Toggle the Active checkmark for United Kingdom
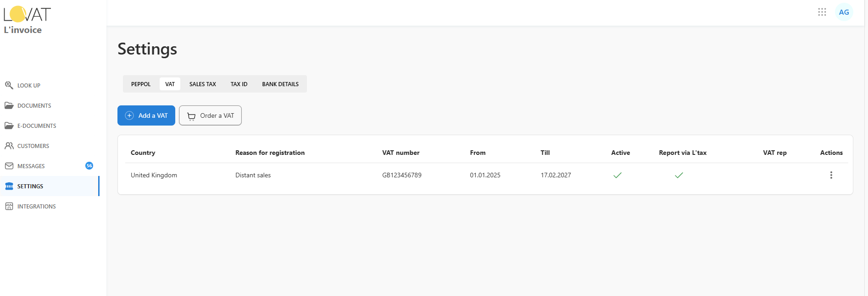The width and height of the screenshot is (868, 296). pos(618,175)
